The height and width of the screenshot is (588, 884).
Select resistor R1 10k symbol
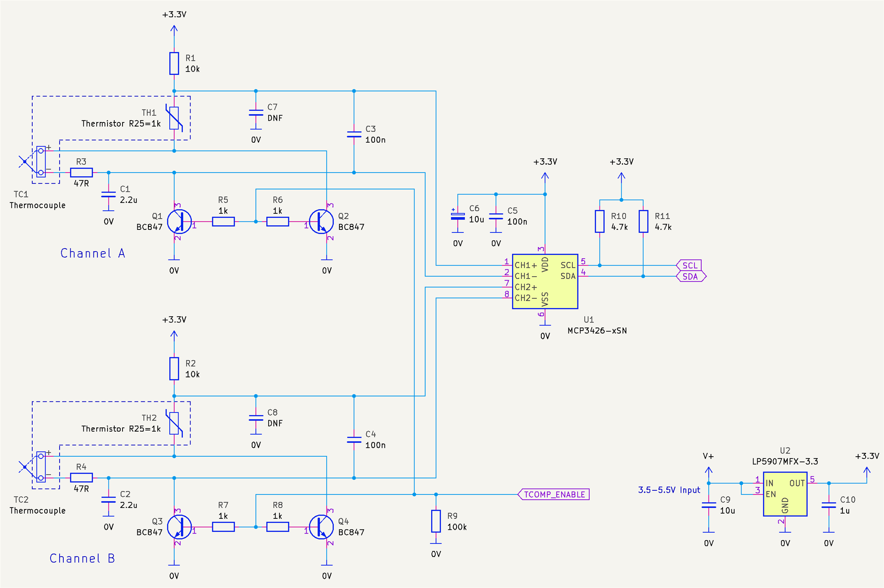pos(174,63)
